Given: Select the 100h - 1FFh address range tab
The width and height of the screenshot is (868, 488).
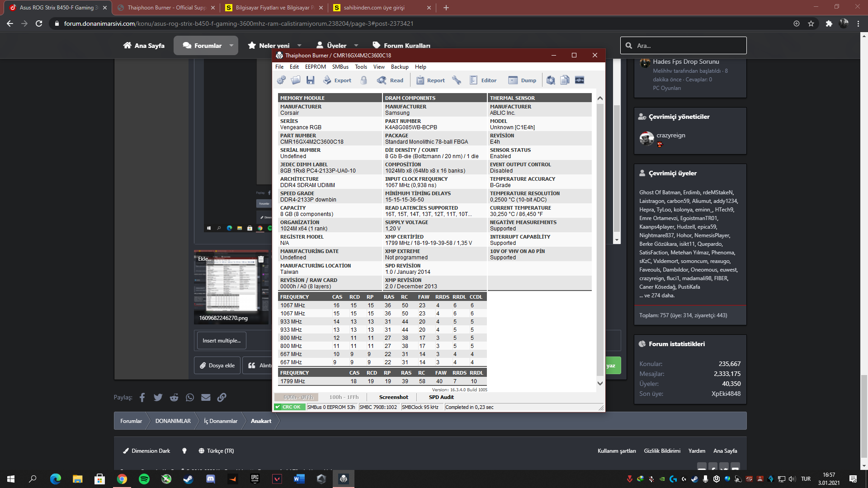Looking at the screenshot, I should [x=344, y=397].
